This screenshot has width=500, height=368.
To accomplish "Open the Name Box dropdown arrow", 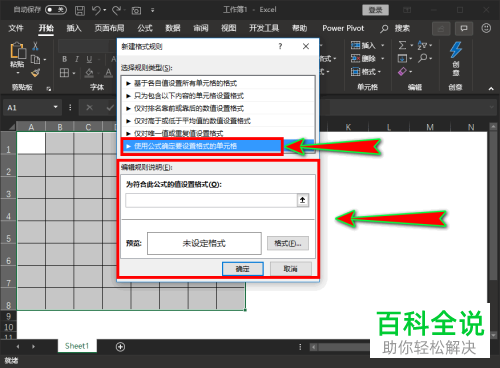I will click(55, 107).
